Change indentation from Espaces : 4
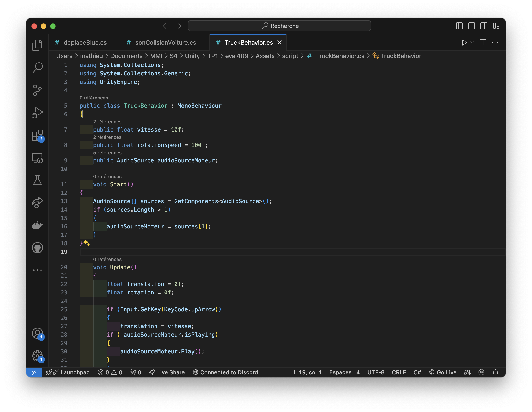This screenshot has height=412, width=532. [x=344, y=372]
